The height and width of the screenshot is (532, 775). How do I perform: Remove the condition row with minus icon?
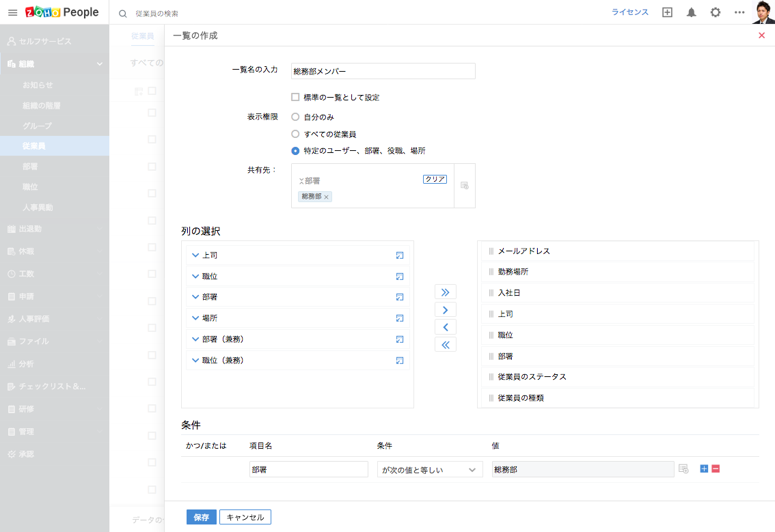[716, 468]
